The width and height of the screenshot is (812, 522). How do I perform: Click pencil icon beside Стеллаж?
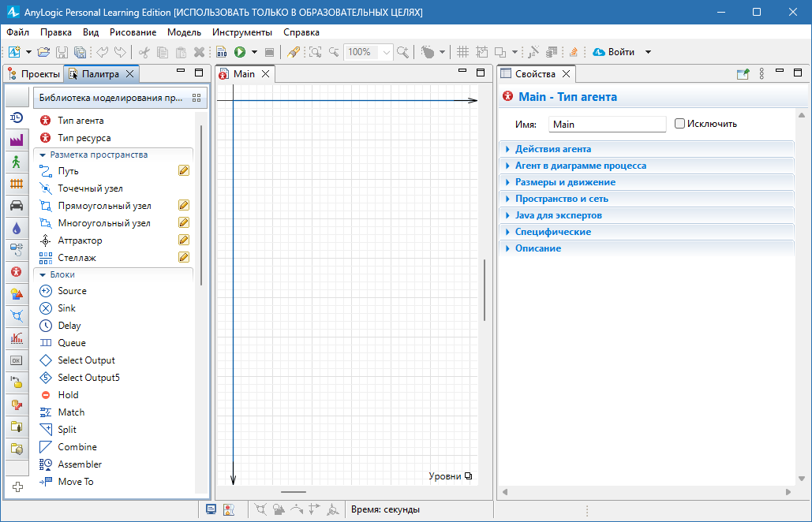click(184, 257)
